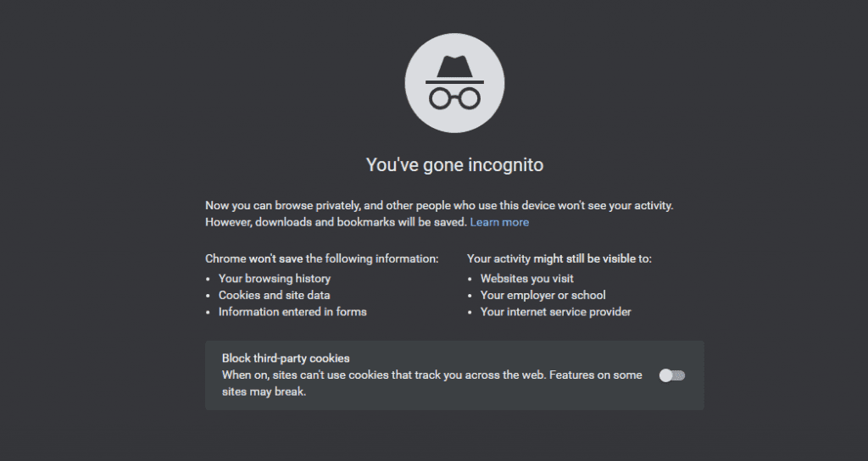
Task: Select the "You've gone incognito" heading
Action: pyautogui.click(x=454, y=165)
